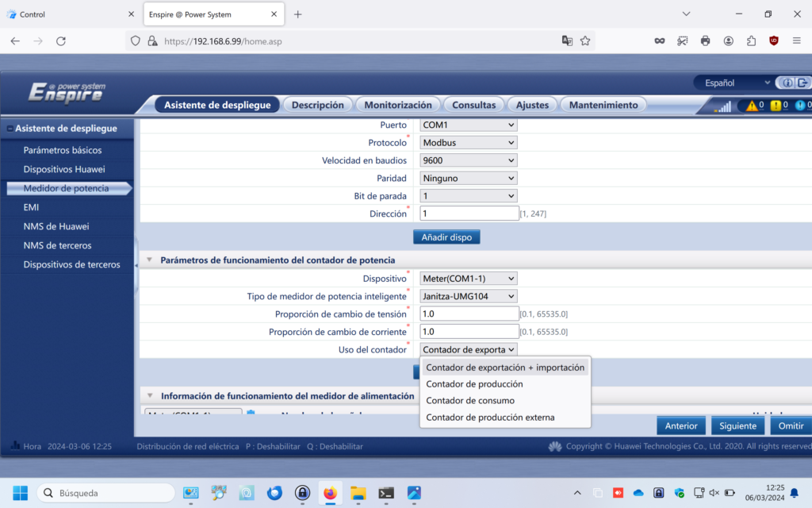
Task: Click the translate page icon in address bar
Action: (567, 40)
